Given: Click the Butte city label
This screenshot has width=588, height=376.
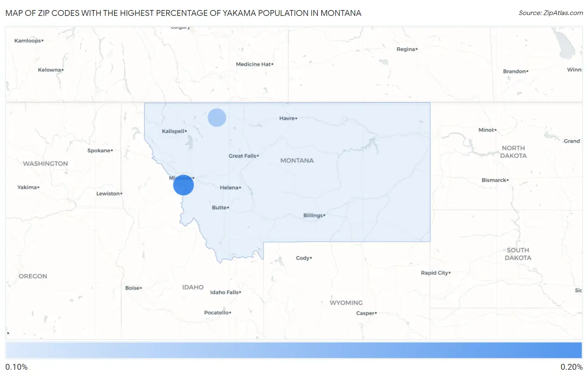Looking at the screenshot, I should click(220, 207).
